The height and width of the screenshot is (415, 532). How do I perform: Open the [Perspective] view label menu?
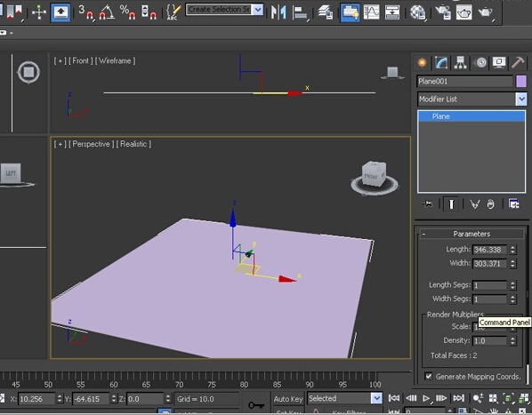coord(92,144)
